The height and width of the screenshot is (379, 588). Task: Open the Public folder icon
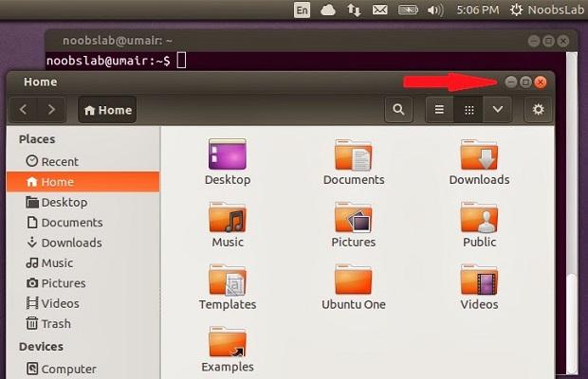click(x=479, y=217)
